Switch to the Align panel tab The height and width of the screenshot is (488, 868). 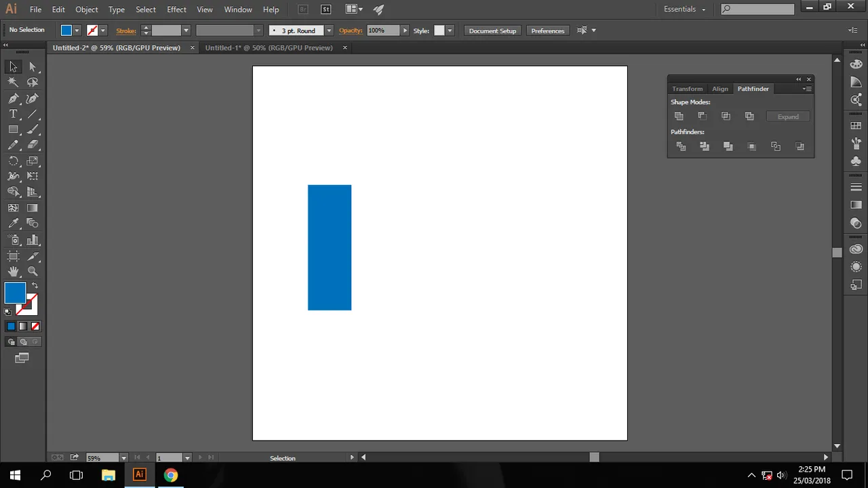pyautogui.click(x=720, y=89)
